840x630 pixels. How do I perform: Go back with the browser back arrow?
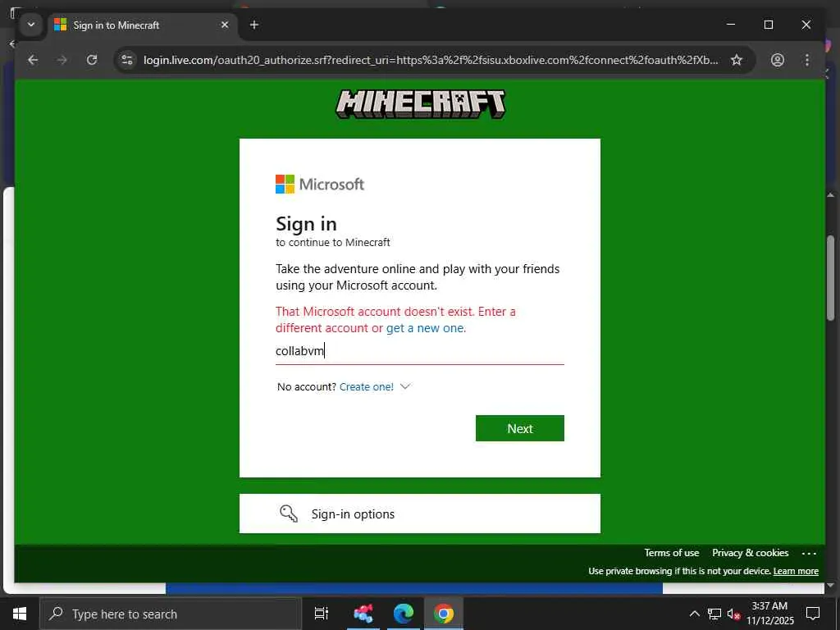click(33, 60)
